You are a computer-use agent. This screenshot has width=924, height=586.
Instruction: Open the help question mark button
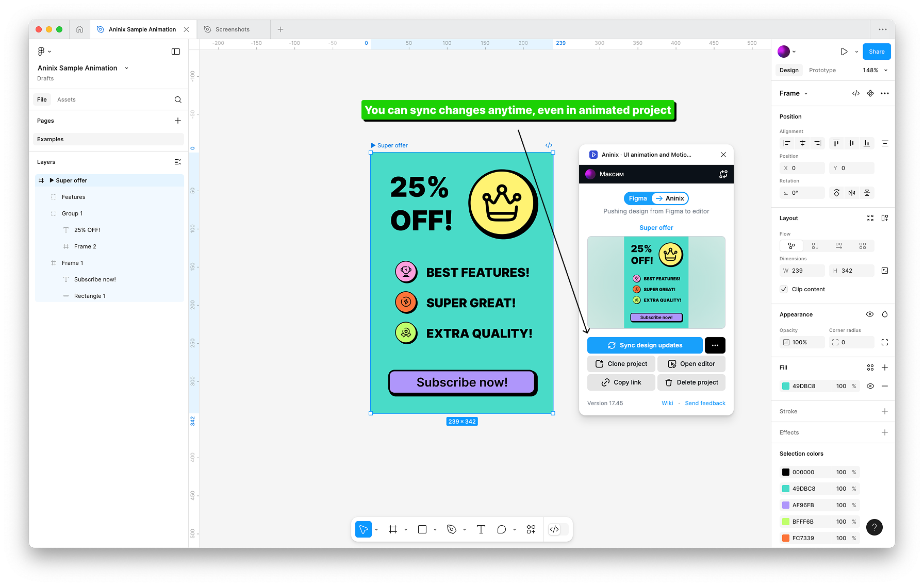(874, 527)
